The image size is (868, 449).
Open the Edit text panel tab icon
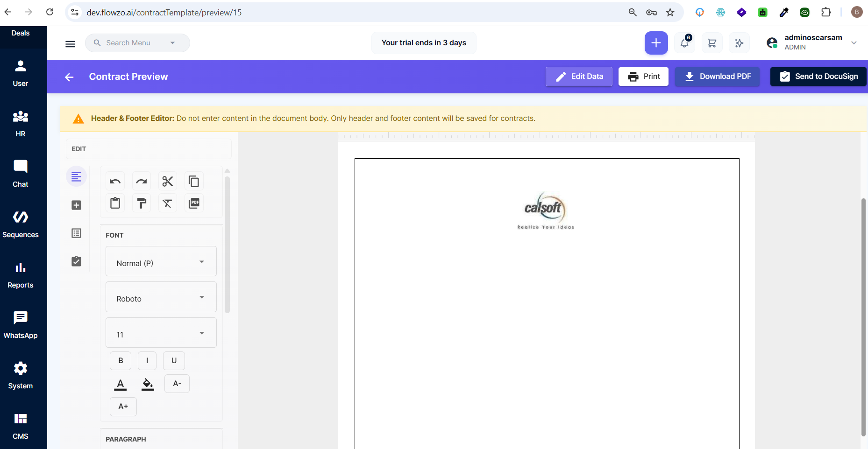coord(77,176)
